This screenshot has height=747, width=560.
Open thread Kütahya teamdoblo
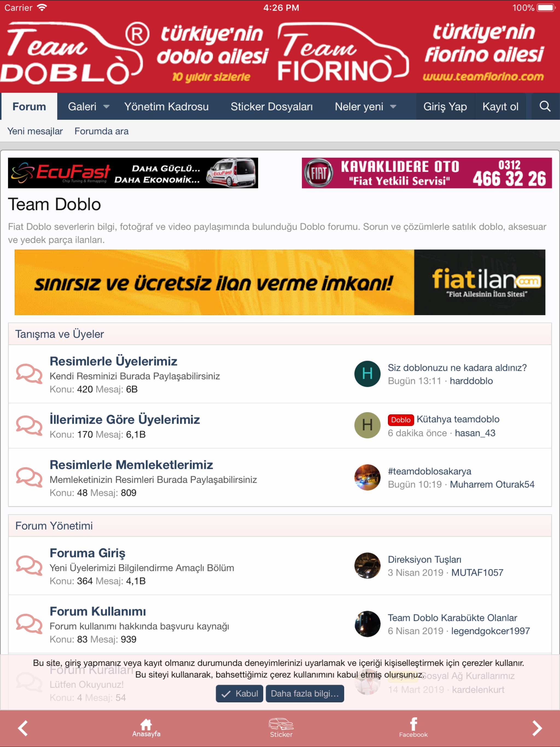pos(458,419)
